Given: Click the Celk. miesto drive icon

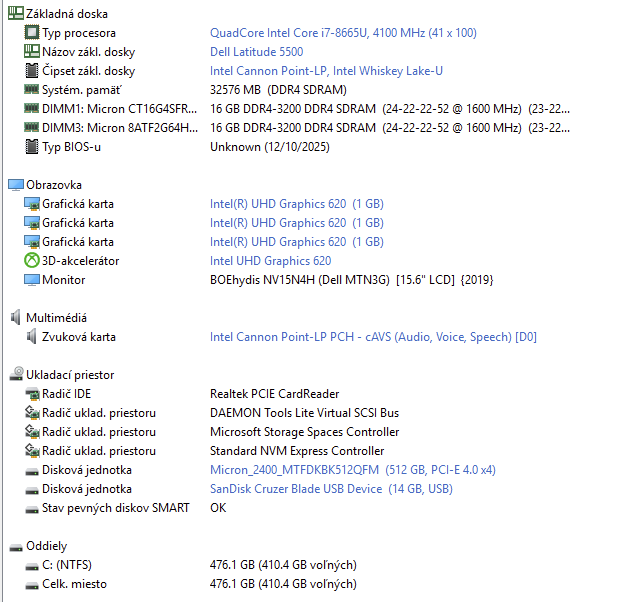Looking at the screenshot, I should click(32, 585).
